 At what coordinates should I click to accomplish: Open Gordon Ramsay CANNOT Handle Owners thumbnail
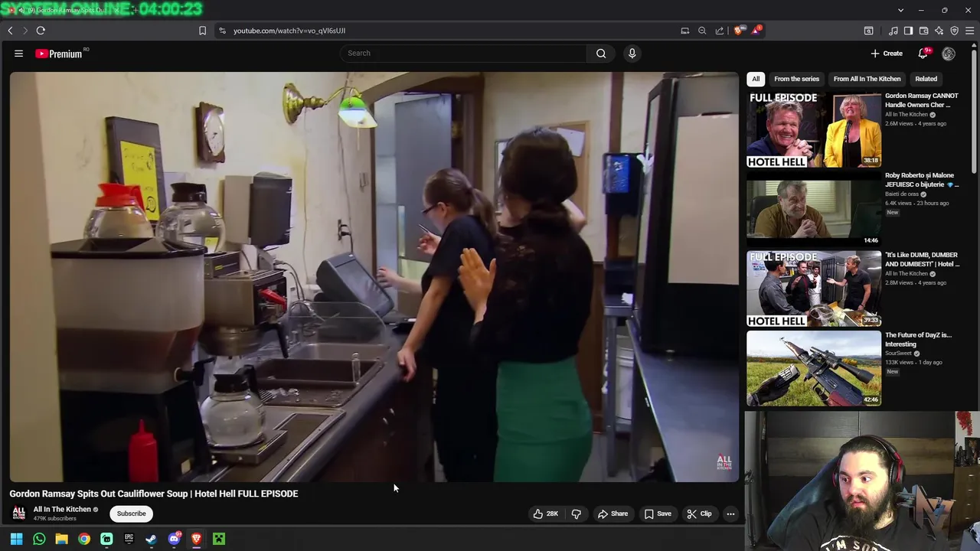[x=814, y=129]
